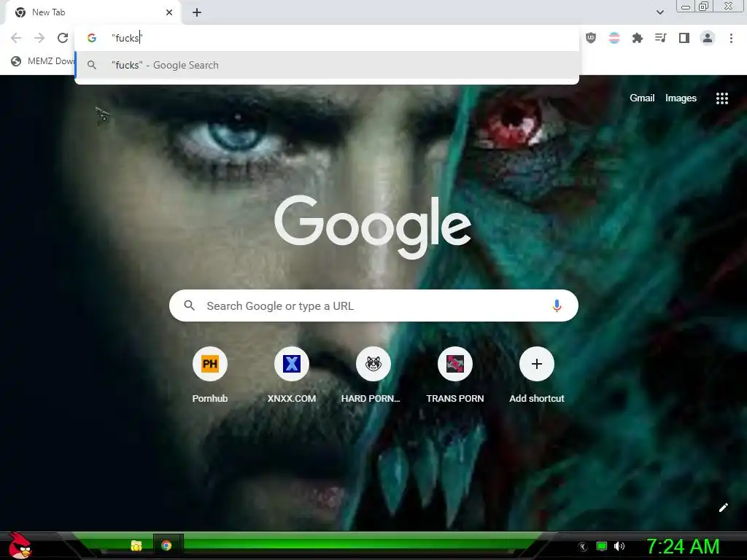Click the browser back arrow
The height and width of the screenshot is (560, 747).
(x=16, y=38)
